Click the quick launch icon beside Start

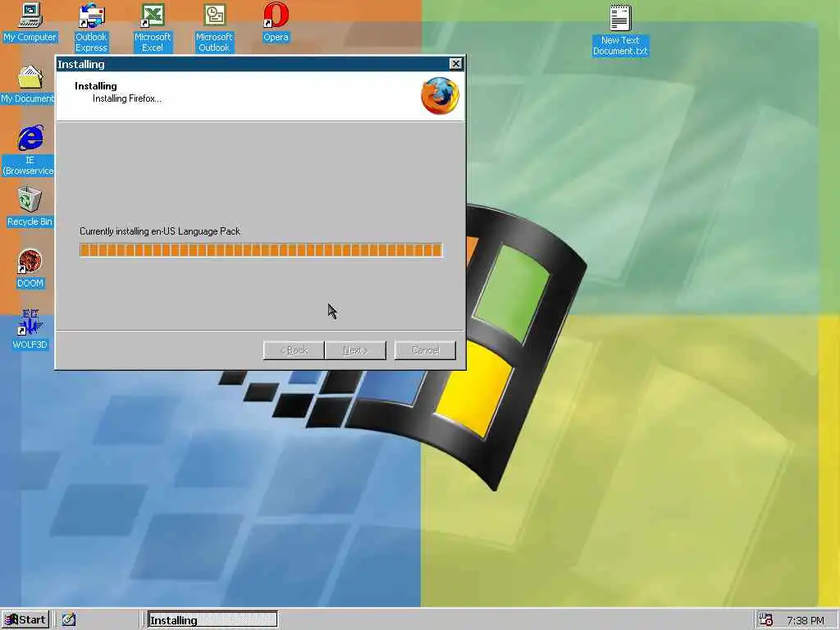tap(69, 619)
